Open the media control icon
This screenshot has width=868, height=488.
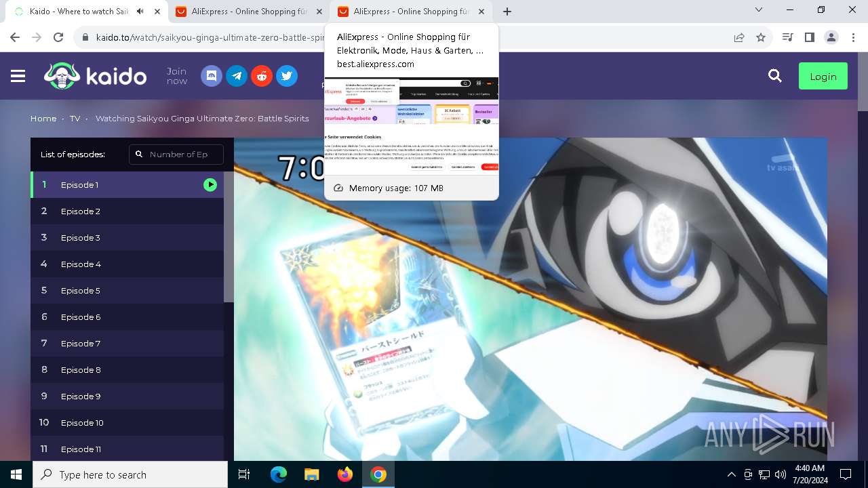click(x=787, y=37)
